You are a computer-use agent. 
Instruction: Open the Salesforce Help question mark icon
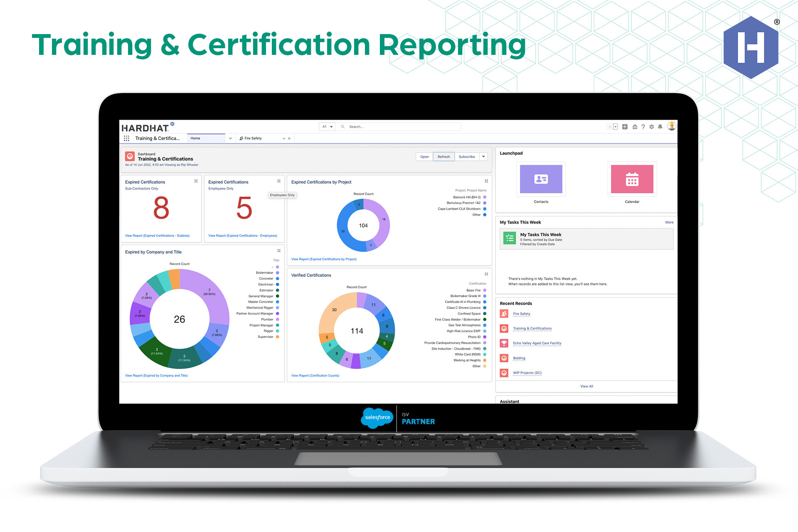[643, 127]
